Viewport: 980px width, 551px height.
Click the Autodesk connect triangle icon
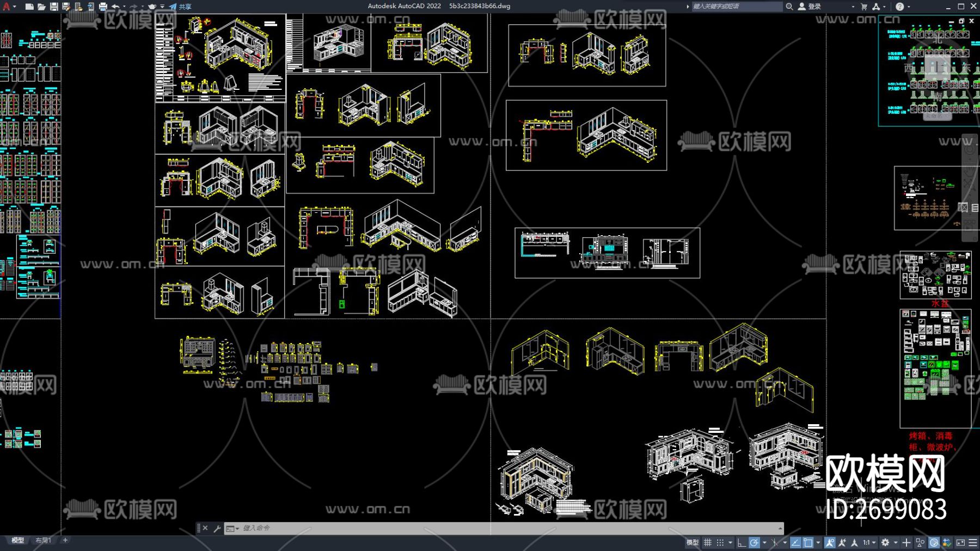(875, 7)
